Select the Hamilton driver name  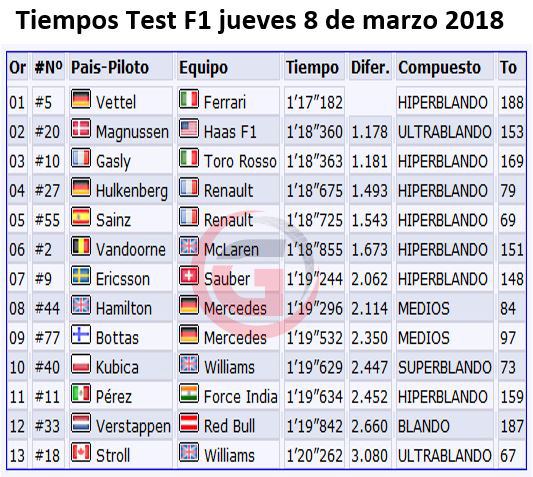click(124, 309)
